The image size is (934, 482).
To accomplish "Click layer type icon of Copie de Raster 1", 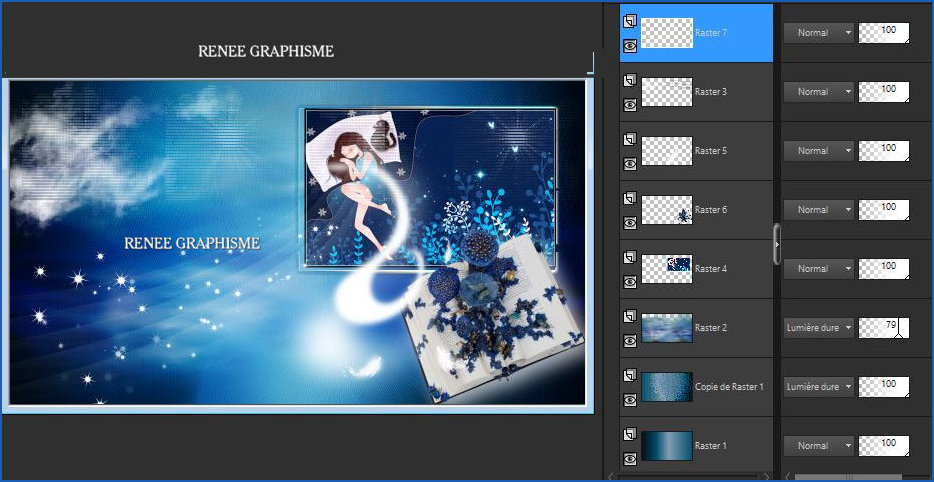I will (x=630, y=375).
